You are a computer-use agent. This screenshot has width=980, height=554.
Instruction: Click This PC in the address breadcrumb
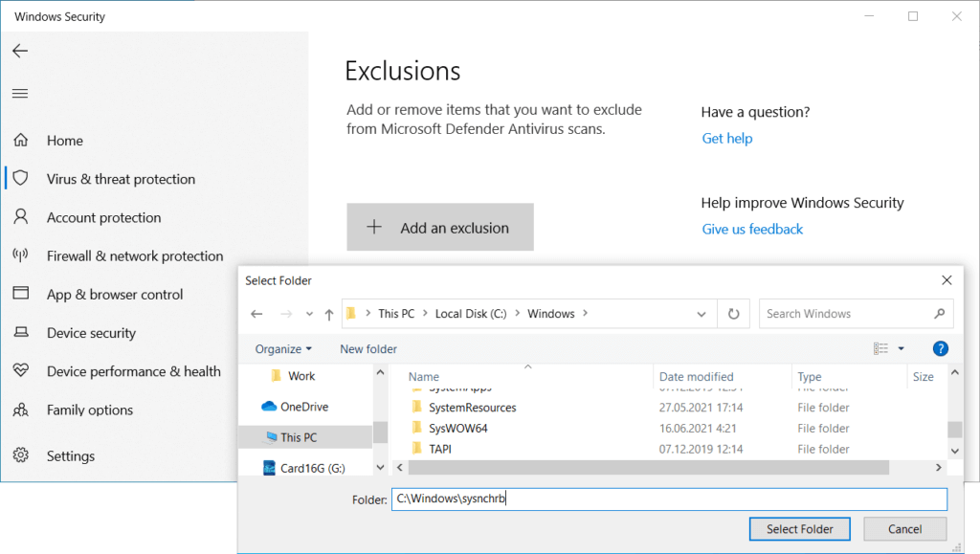[396, 314]
